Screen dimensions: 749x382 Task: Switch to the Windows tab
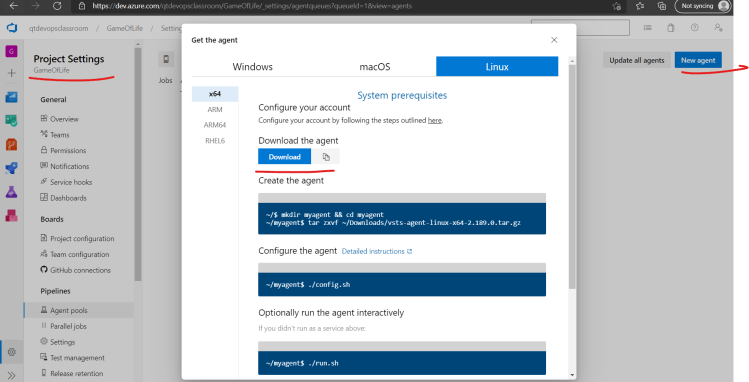[x=252, y=66]
